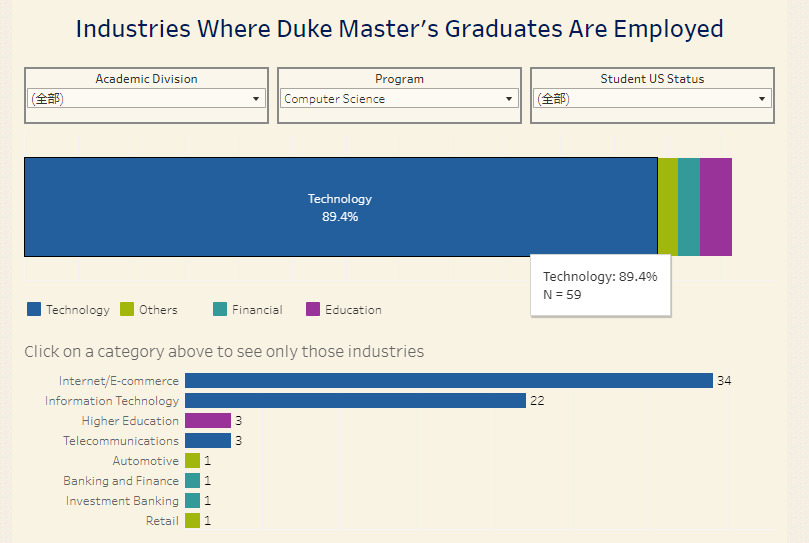This screenshot has width=809, height=543.
Task: Open the Academic Division dropdown
Action: (x=147, y=99)
